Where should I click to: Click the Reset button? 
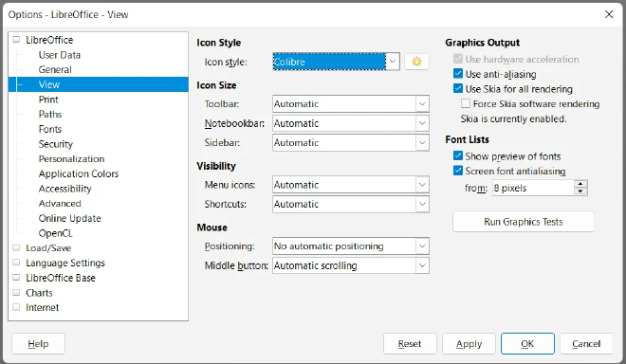click(410, 344)
